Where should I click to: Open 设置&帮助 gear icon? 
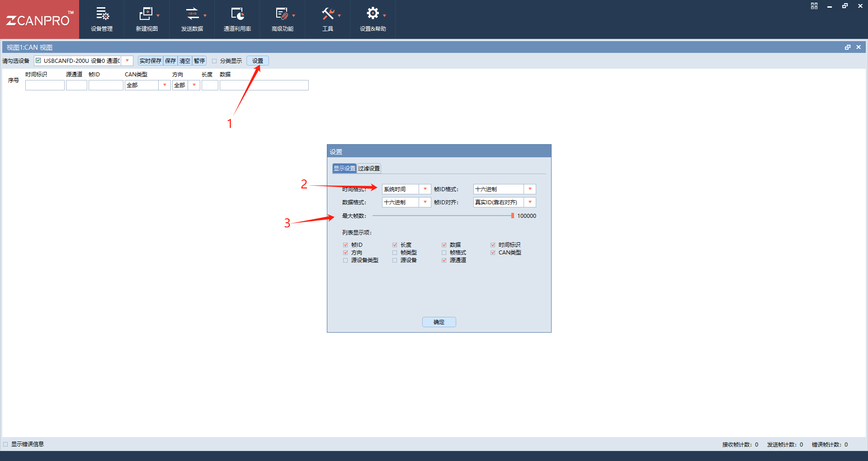373,14
